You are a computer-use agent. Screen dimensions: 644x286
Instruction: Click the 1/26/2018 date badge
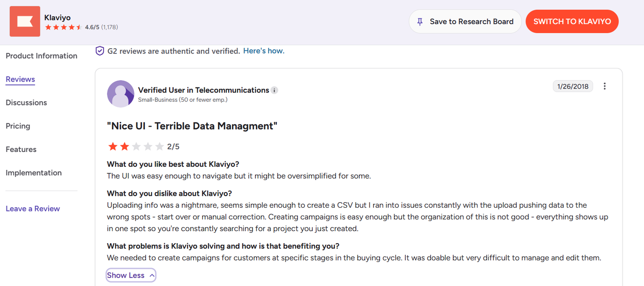[x=573, y=86]
